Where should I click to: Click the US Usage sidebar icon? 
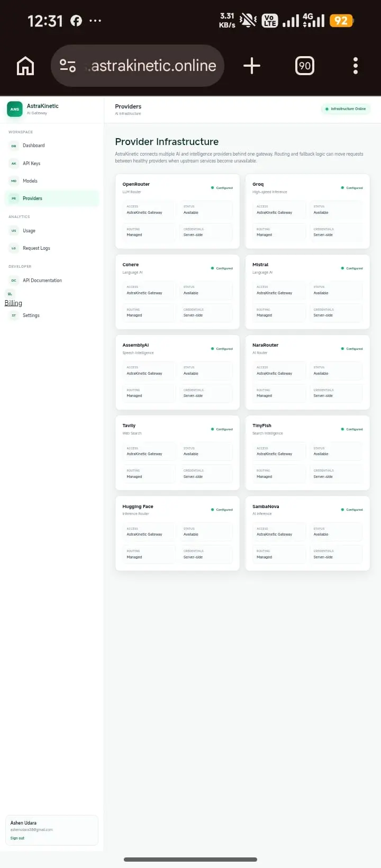(14, 231)
